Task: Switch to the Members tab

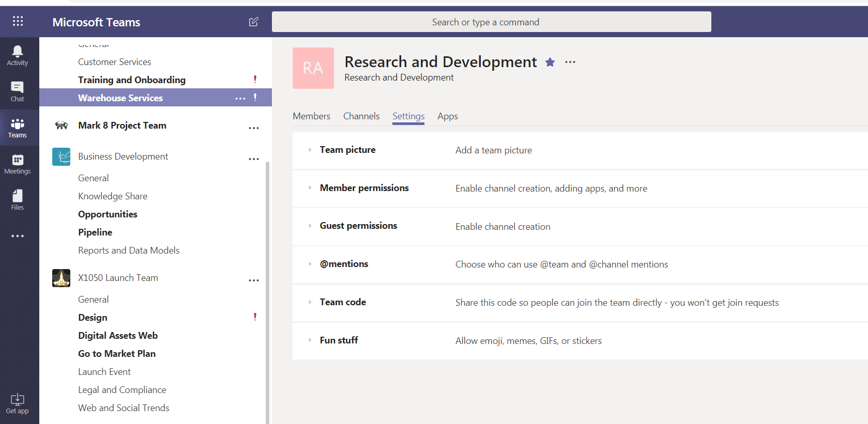Action: [x=311, y=116]
